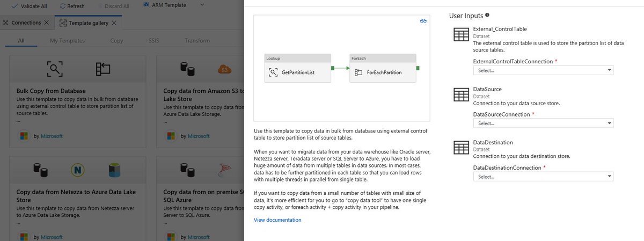Screen dimensions: 644x241
Task: Filter gallery by Copy category
Action: [116, 41]
